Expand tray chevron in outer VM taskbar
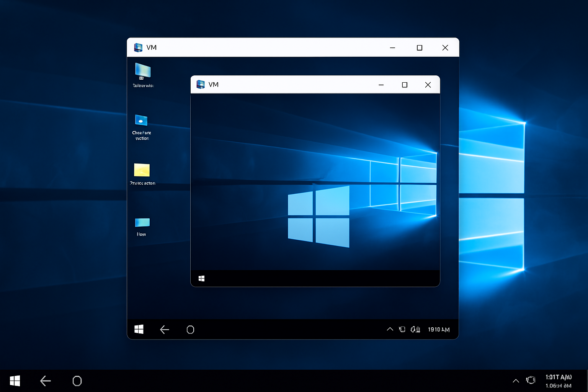 tap(390, 329)
